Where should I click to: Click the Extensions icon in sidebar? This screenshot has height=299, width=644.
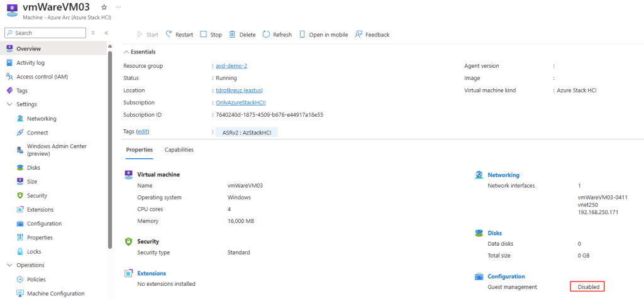(x=20, y=210)
